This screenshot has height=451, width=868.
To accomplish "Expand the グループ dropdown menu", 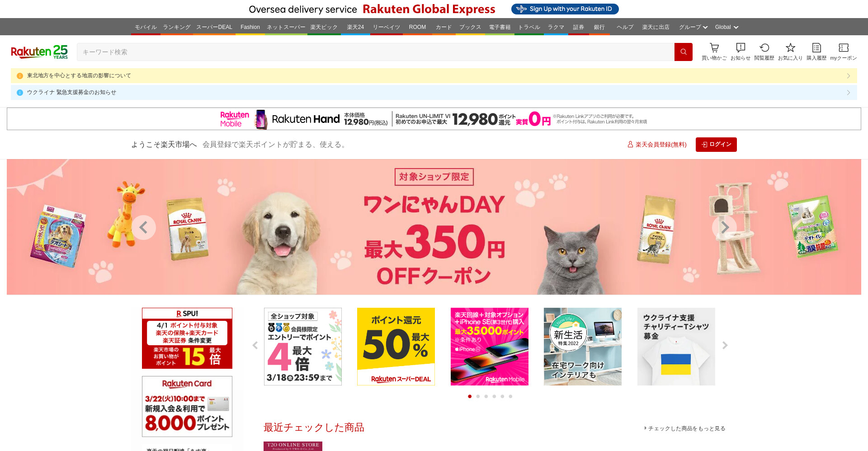I will pos(693,27).
